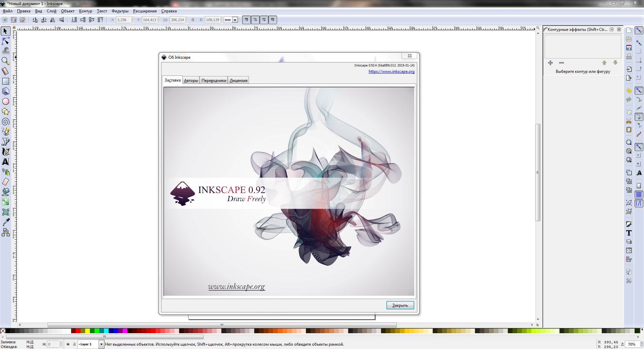Open the Layer 1 dropdown
Image resolution: width=644 pixels, height=349 pixels.
pyautogui.click(x=101, y=344)
